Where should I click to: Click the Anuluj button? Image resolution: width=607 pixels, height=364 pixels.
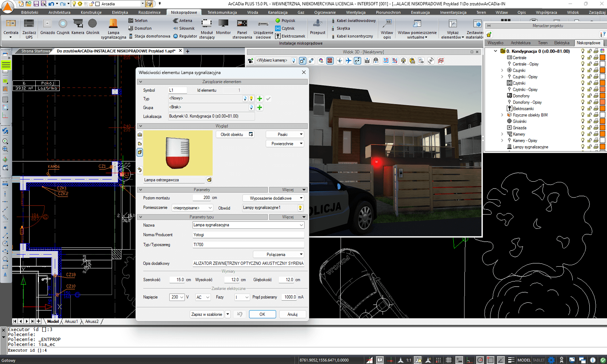pyautogui.click(x=292, y=314)
